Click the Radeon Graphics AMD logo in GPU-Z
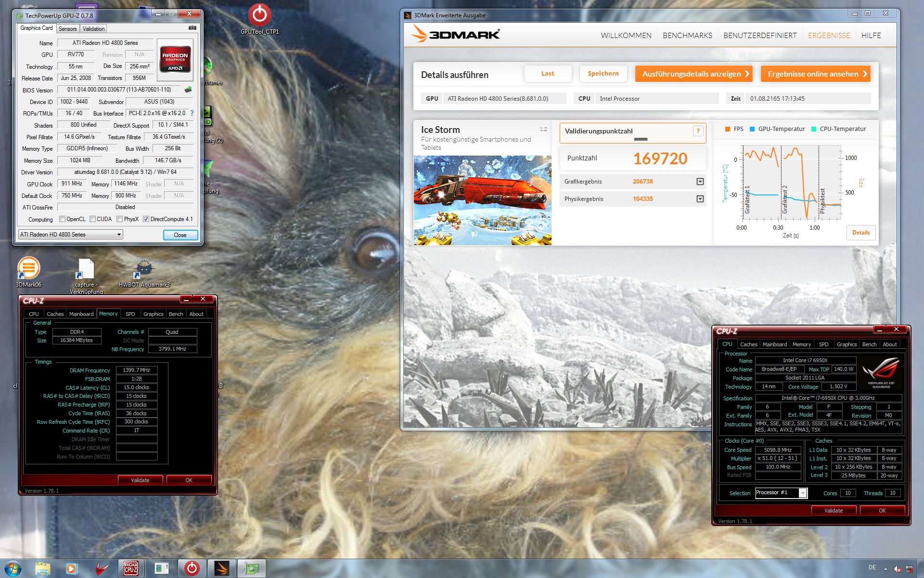 175,60
